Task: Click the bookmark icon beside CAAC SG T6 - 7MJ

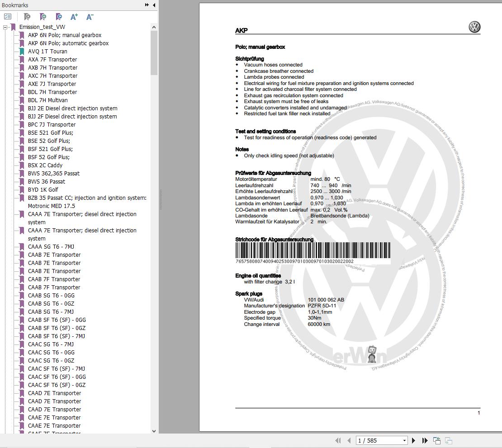Action: (22, 344)
